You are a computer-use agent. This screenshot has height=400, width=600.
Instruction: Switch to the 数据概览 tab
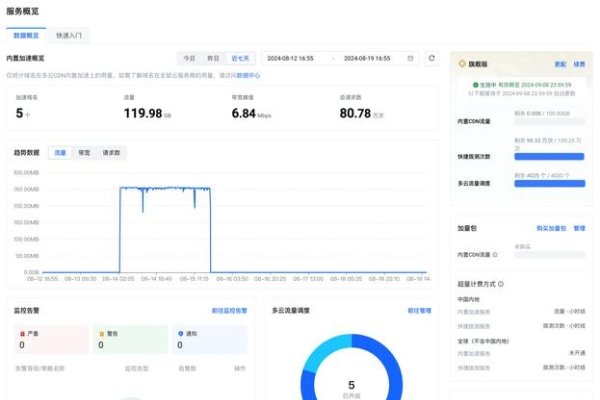(x=26, y=36)
